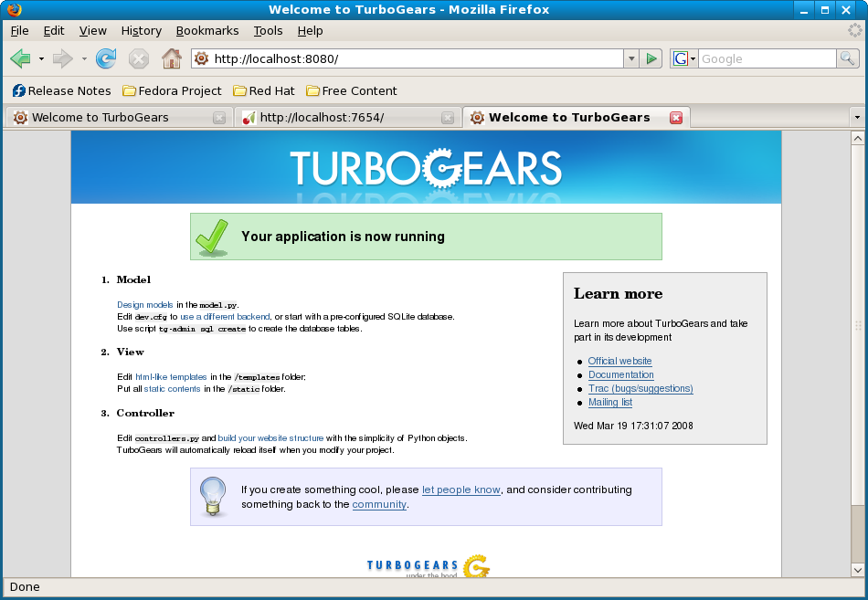The image size is (868, 600).
Task: Click the site favicon in address bar
Action: [x=202, y=58]
